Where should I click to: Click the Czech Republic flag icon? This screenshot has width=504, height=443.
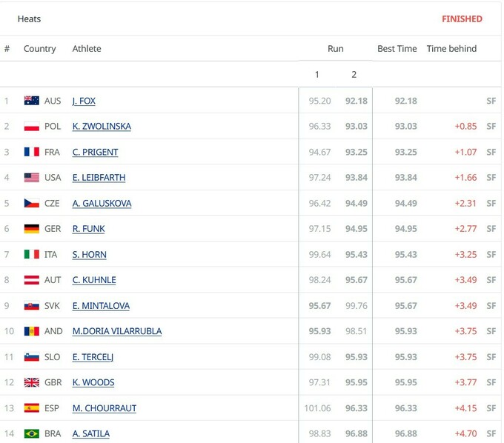coord(31,203)
